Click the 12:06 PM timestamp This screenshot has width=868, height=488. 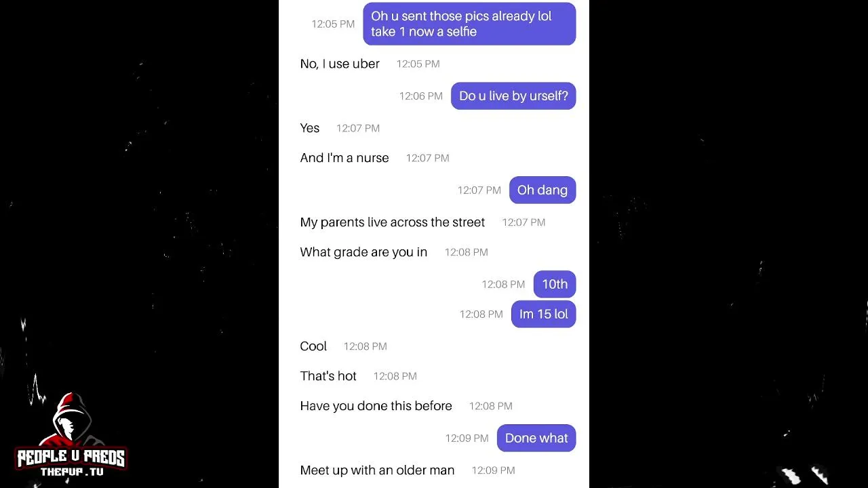coord(421,96)
